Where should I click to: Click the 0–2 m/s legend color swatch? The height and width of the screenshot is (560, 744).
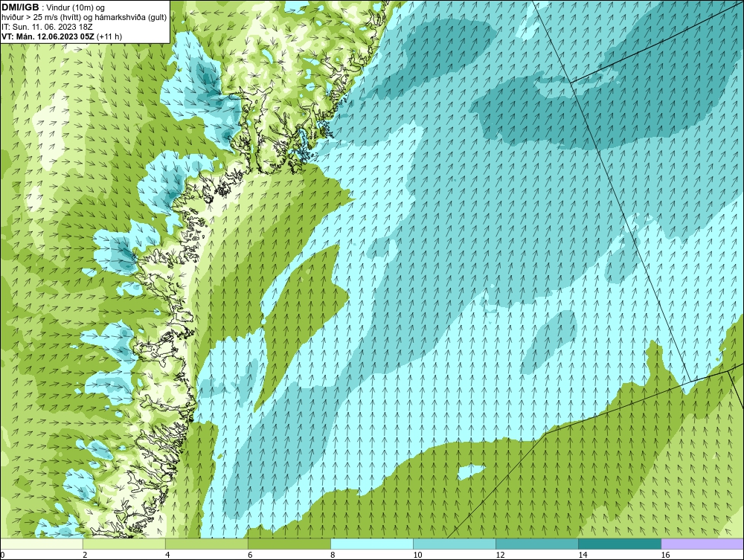point(42,544)
